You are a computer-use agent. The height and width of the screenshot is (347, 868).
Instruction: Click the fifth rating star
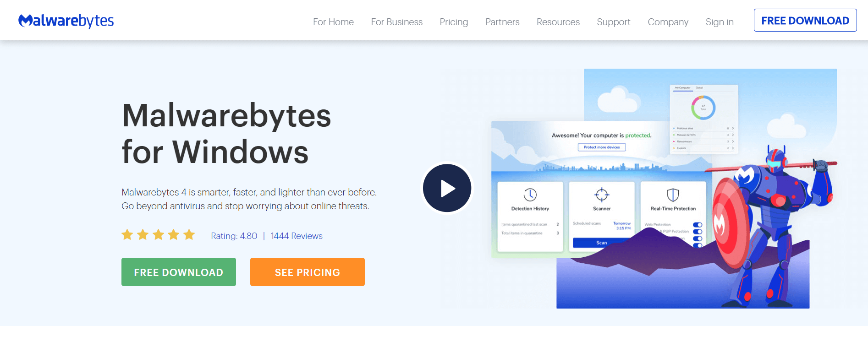click(189, 235)
